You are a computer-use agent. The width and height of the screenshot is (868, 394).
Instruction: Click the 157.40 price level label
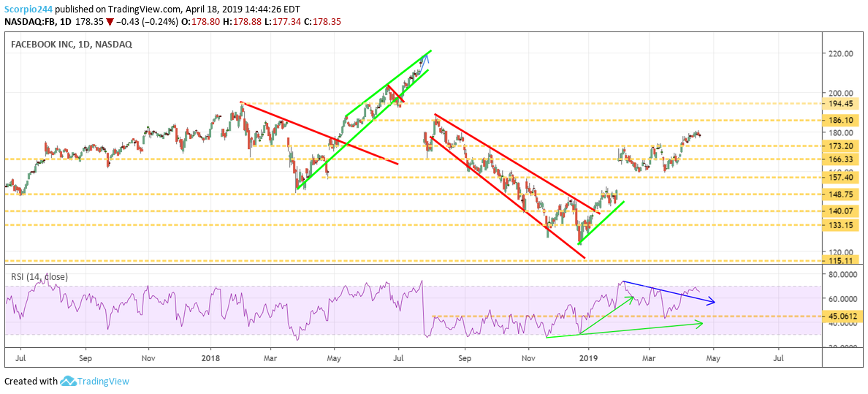click(x=841, y=178)
